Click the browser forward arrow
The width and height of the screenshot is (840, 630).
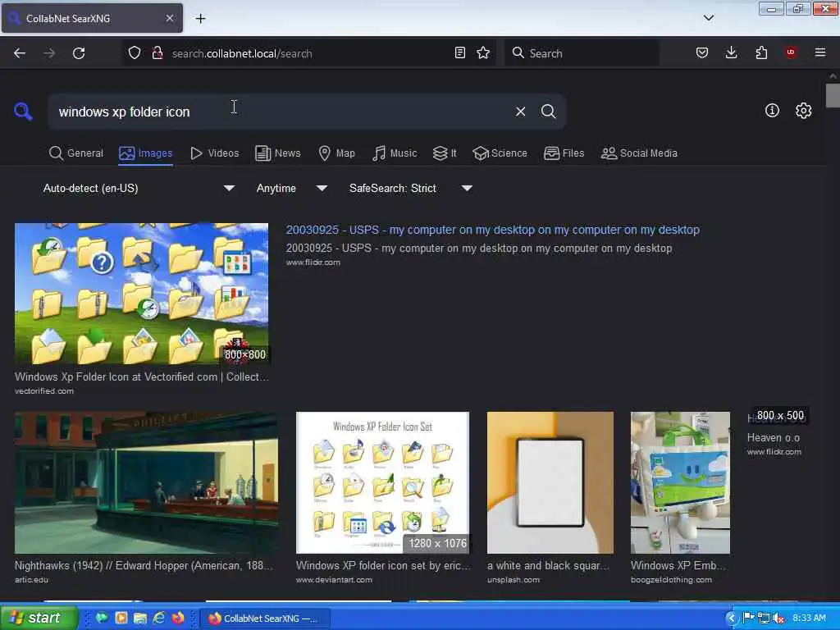coord(49,53)
